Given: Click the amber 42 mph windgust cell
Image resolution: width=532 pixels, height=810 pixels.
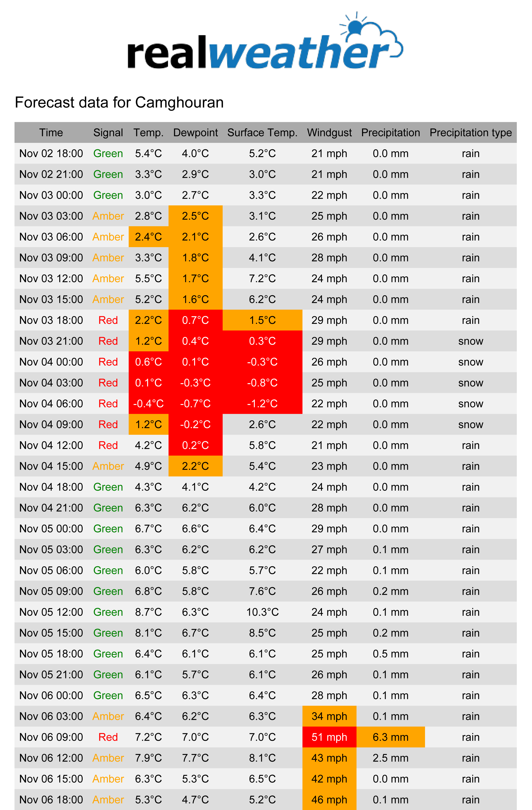Looking at the screenshot, I should click(x=330, y=779).
